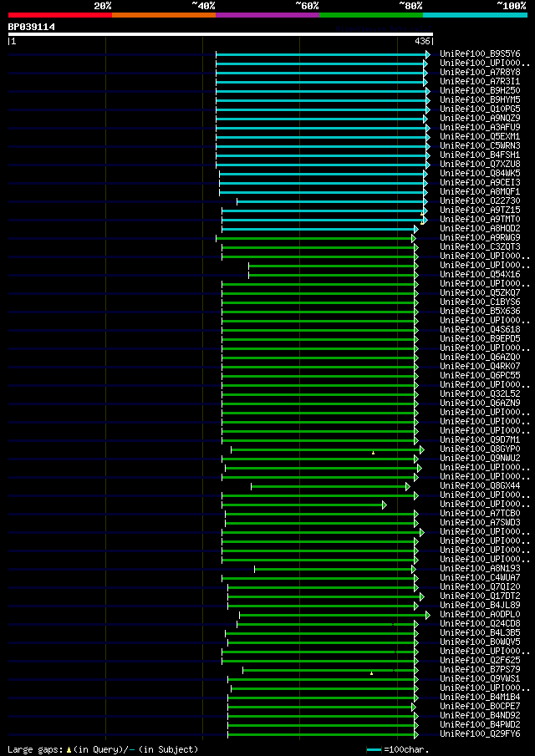Select the UniRef100_A9NQZ9 label
This screenshot has height=756, width=535.
tap(480, 118)
